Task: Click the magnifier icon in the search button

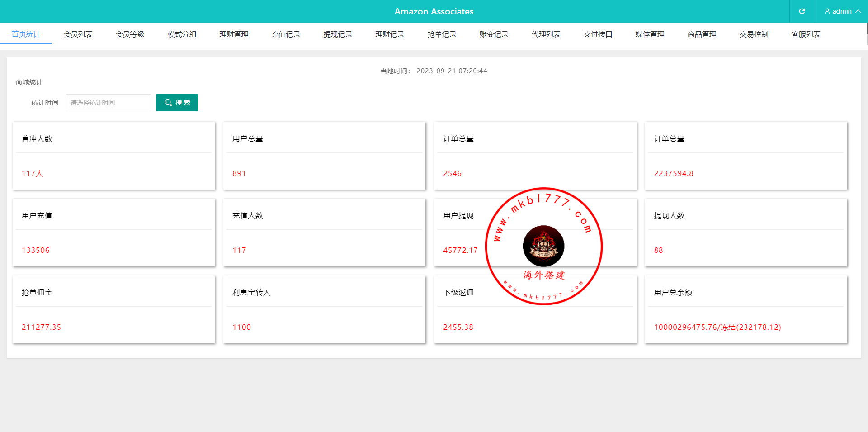Action: click(x=168, y=103)
